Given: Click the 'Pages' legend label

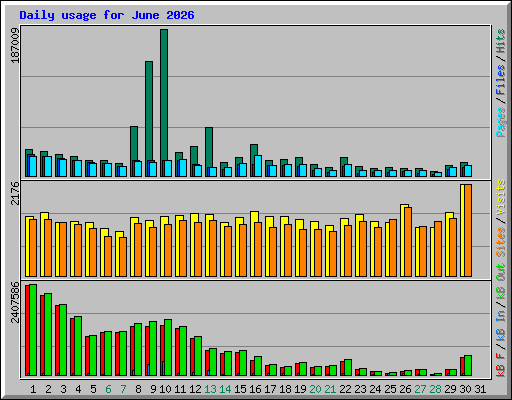Looking at the screenshot, I should tap(501, 122).
